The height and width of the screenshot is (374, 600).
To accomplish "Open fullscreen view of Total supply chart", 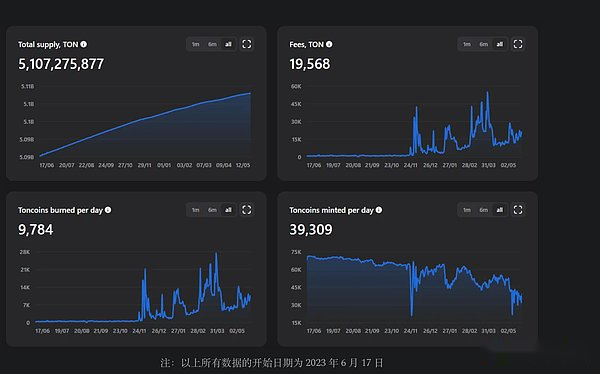I will click(x=247, y=44).
